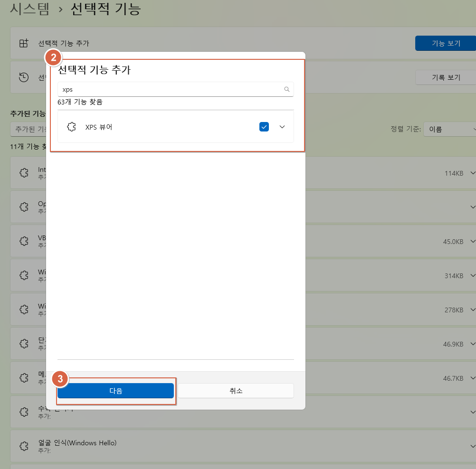This screenshot has height=469, width=476.
Task: Click the puzzle icon of 46.9KB row
Action: coord(24,344)
